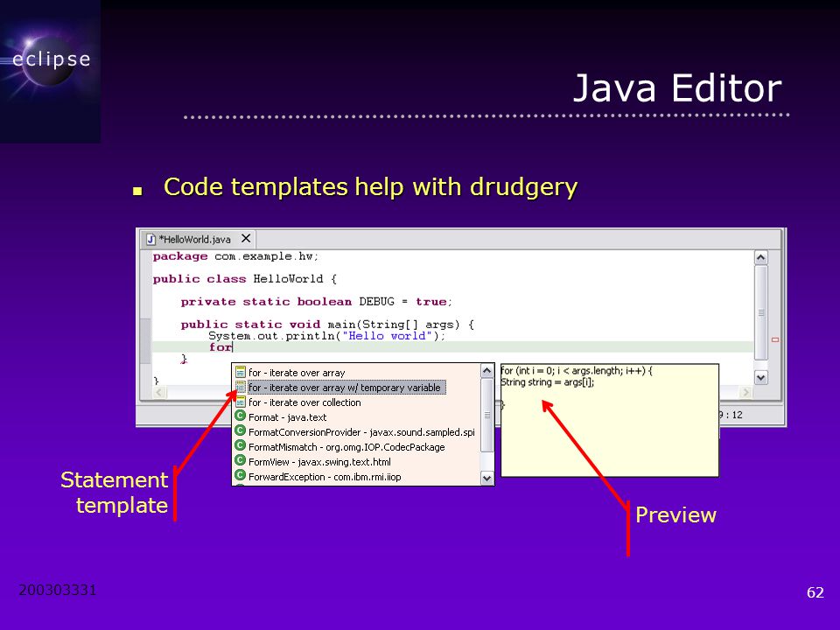Screen dimensions: 840x630
Task: Click green class icon beside ForwardException
Action: (241, 476)
